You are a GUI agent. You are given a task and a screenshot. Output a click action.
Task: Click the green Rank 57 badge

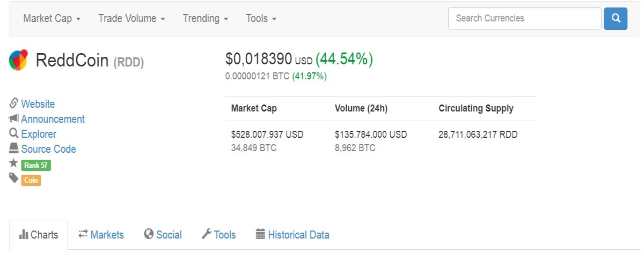(36, 165)
